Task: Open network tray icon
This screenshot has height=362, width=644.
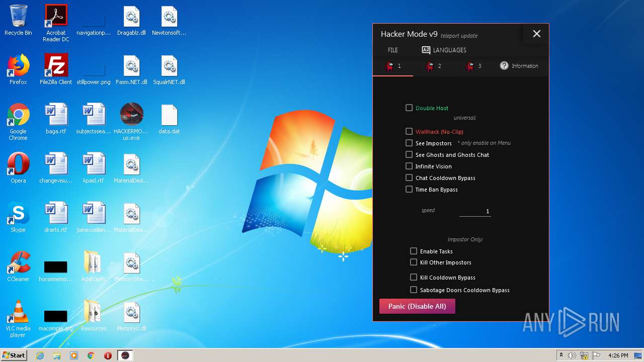Action: pyautogui.click(x=584, y=355)
